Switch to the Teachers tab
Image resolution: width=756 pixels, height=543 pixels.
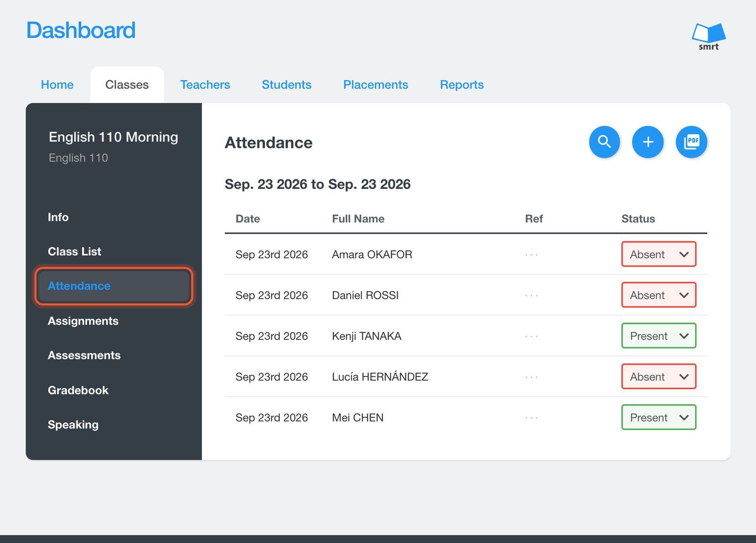tap(205, 85)
